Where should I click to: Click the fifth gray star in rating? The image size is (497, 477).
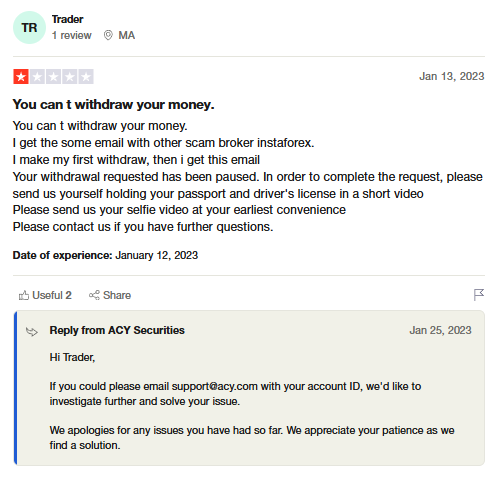(86, 77)
